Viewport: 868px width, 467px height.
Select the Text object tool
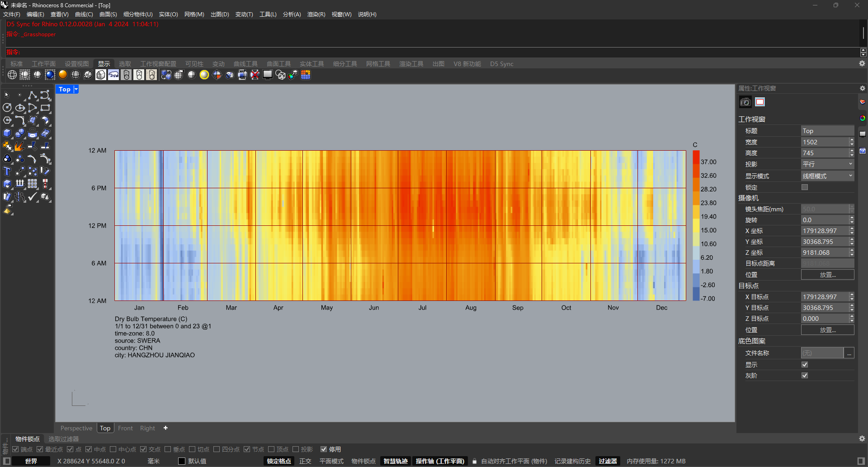7,171
